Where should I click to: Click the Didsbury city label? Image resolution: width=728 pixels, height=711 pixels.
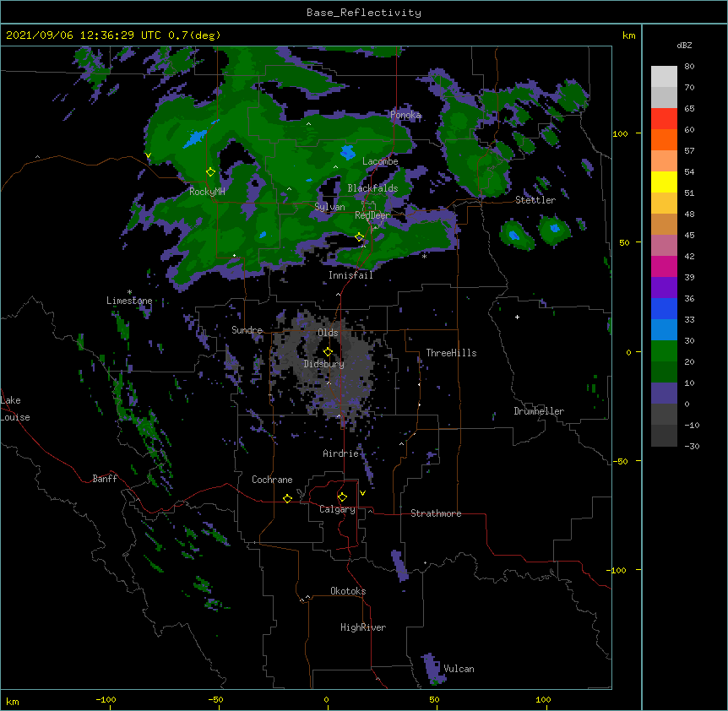(324, 364)
